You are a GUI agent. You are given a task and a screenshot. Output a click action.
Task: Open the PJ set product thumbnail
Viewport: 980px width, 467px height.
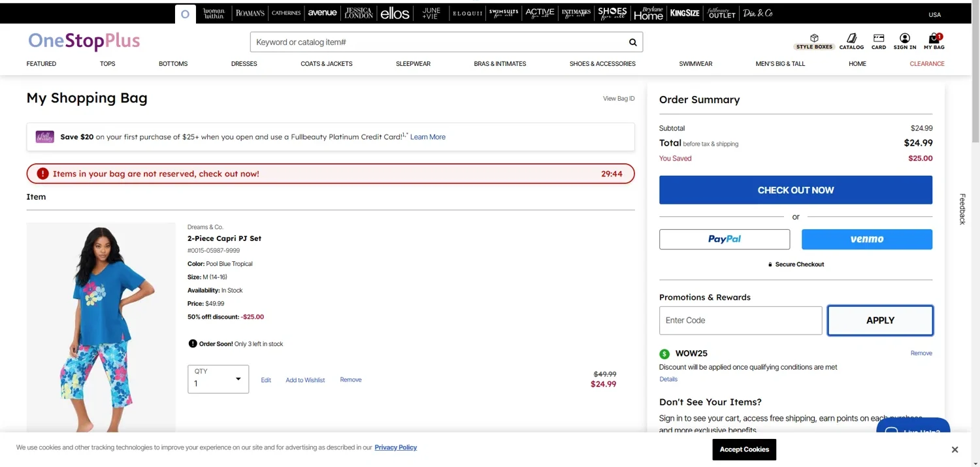(x=101, y=327)
